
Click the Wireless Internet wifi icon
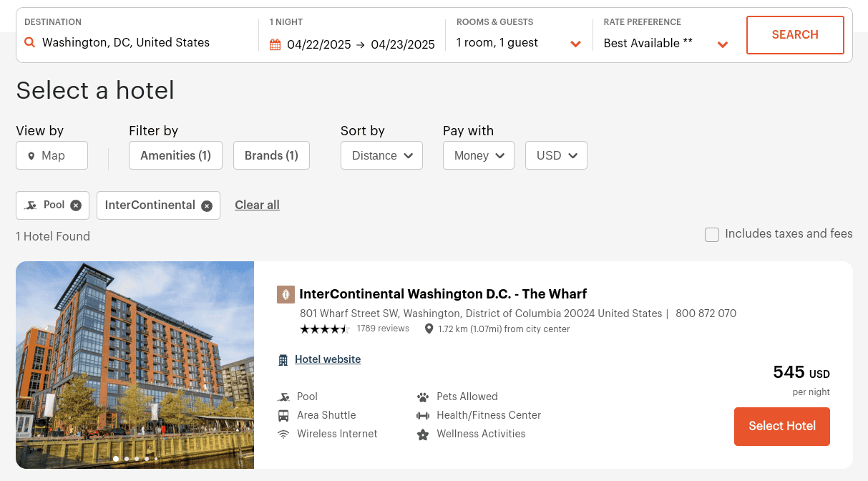coord(283,434)
